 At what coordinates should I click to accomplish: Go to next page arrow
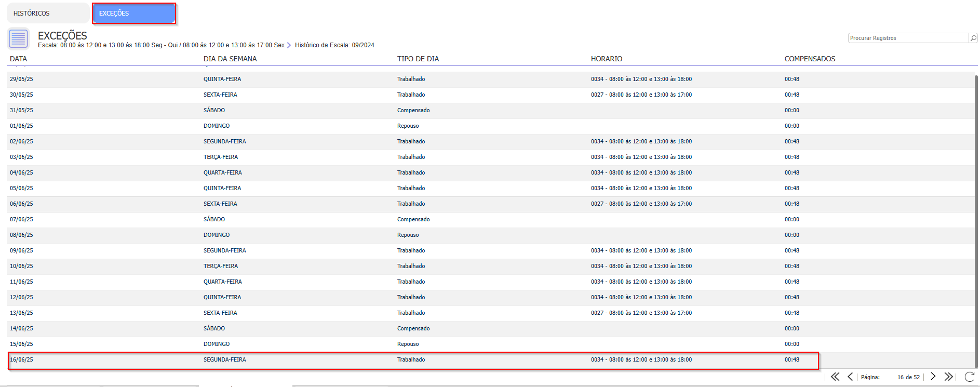(x=933, y=377)
